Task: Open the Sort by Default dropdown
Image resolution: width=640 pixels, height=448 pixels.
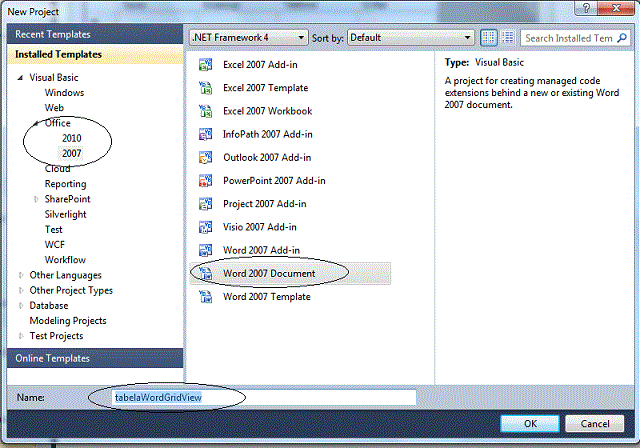Action: coord(411,38)
